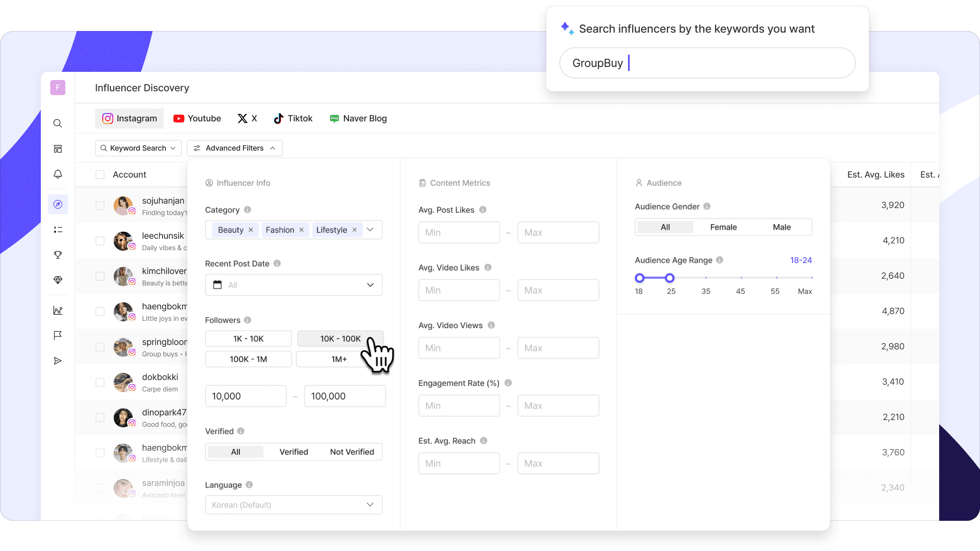Open the analytics chart icon in sidebar

pyautogui.click(x=58, y=311)
